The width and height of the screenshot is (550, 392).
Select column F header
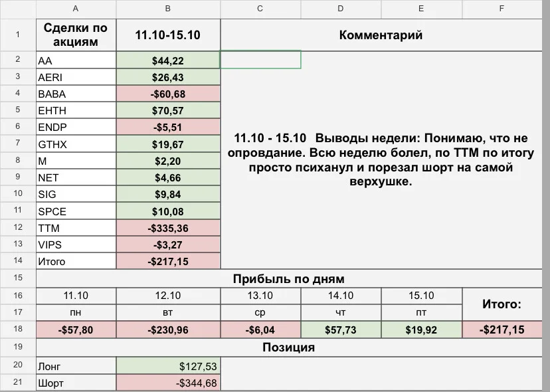pos(502,9)
